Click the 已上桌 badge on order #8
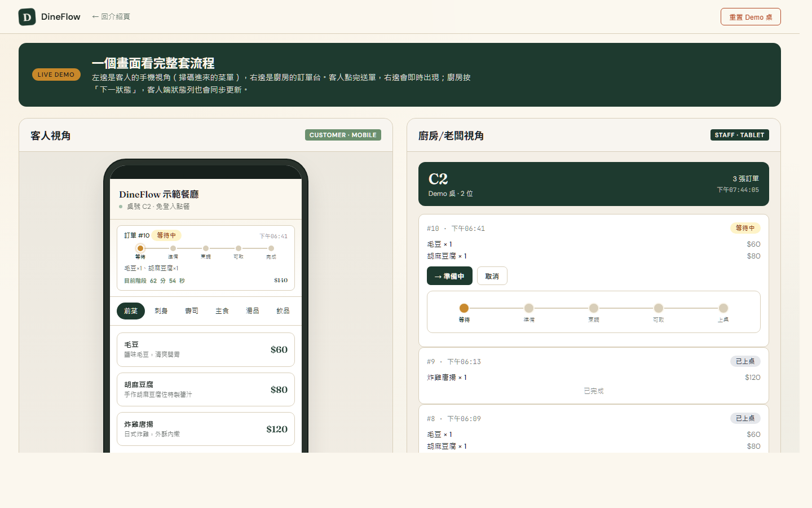Viewport: 812px width, 508px height. pyautogui.click(x=745, y=418)
